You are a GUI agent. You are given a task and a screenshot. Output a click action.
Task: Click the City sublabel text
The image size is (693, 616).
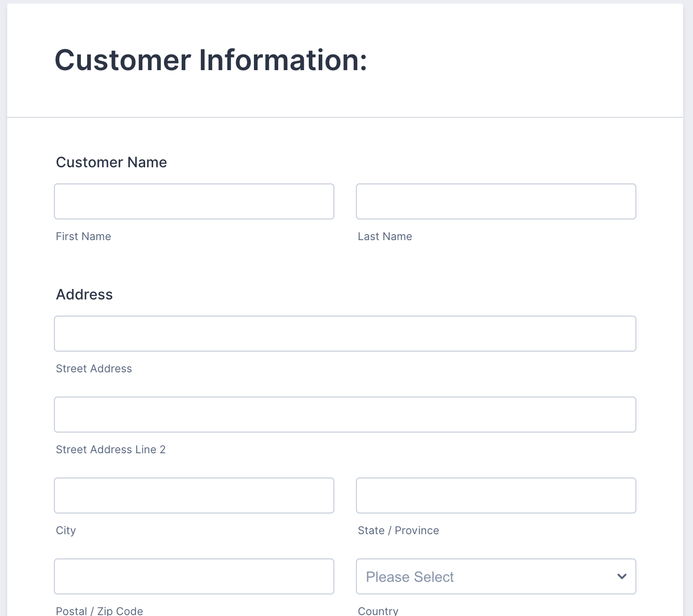tap(66, 531)
